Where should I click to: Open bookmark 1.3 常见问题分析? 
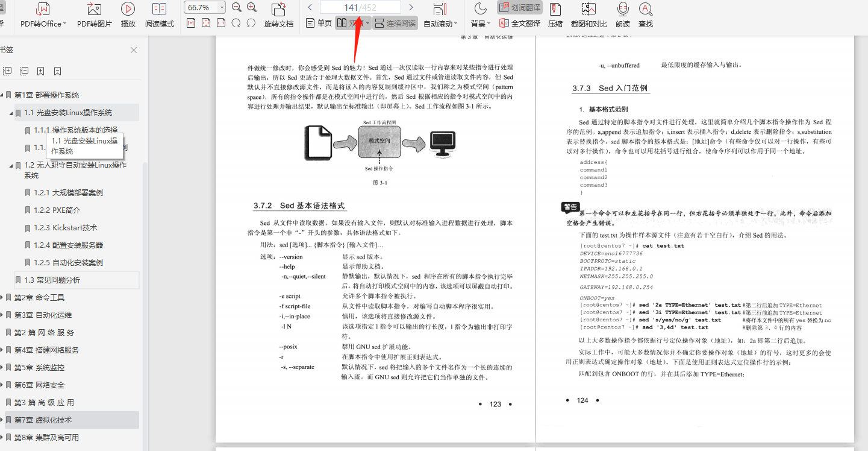pos(52,280)
